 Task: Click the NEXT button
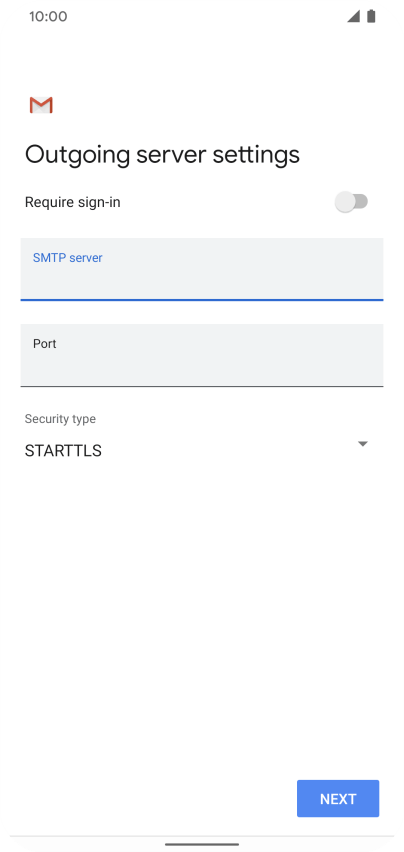[338, 799]
